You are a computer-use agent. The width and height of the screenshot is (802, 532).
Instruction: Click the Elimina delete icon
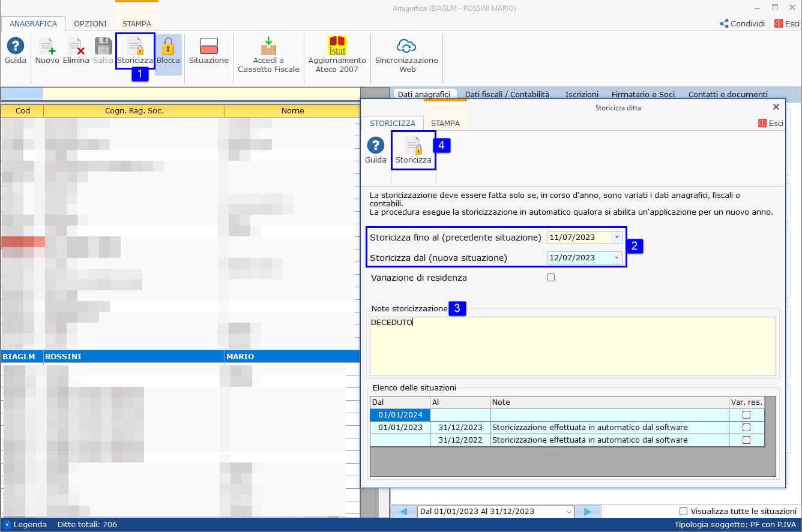click(76, 51)
